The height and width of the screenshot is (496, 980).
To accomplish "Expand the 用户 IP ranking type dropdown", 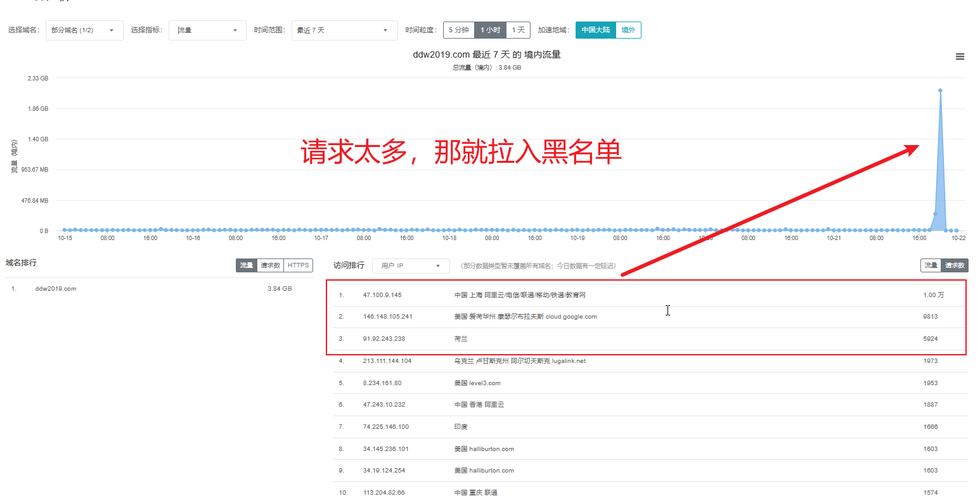I will (x=411, y=266).
